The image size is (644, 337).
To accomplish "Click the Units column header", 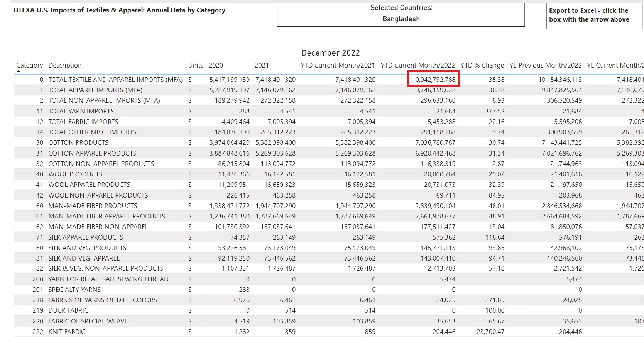I will tap(196, 65).
